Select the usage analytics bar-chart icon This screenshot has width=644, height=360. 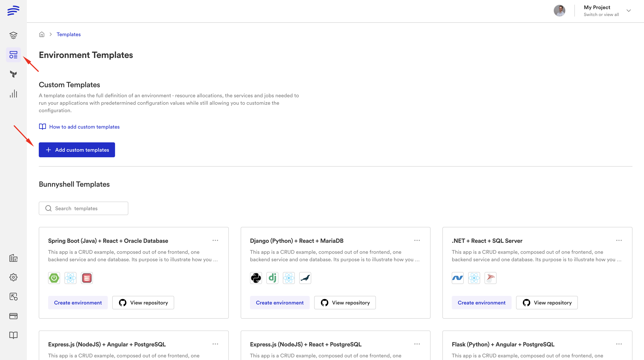pos(13,94)
